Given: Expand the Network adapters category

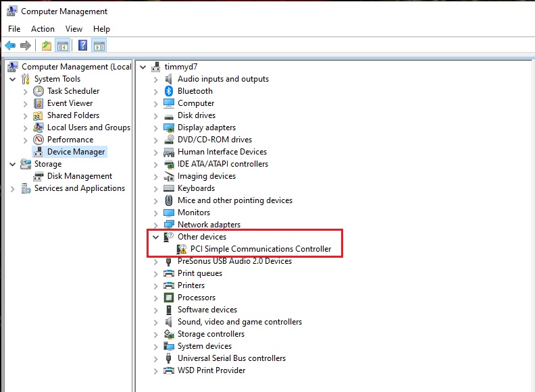Looking at the screenshot, I should 155,225.
